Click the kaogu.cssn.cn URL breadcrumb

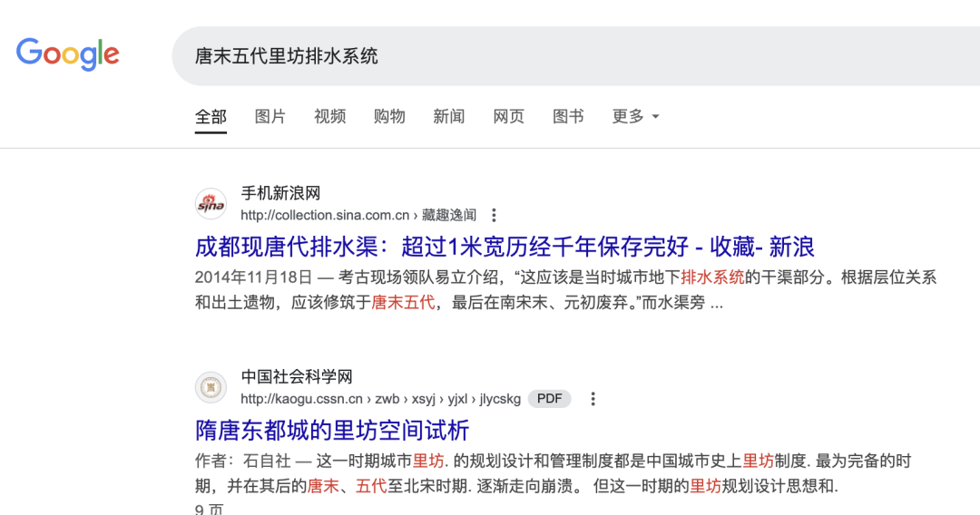coord(380,399)
